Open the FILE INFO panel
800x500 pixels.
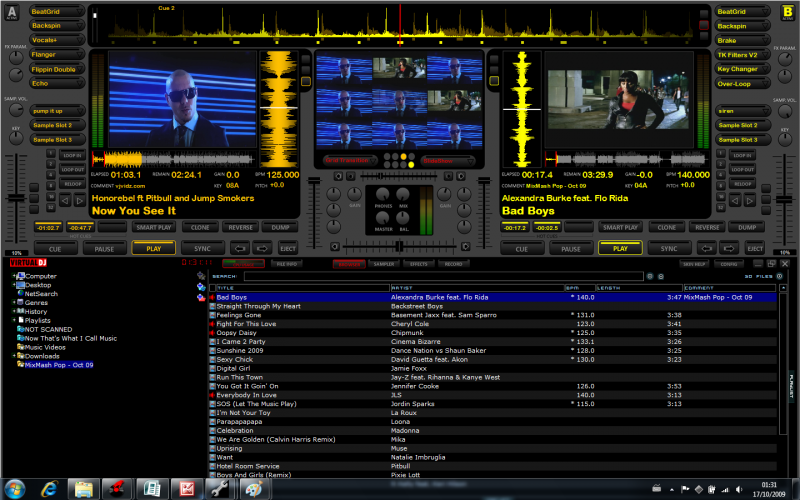pos(287,264)
